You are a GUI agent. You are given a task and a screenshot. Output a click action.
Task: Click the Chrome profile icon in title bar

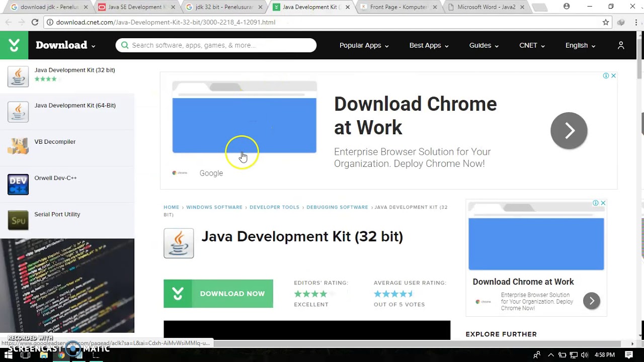(x=567, y=7)
